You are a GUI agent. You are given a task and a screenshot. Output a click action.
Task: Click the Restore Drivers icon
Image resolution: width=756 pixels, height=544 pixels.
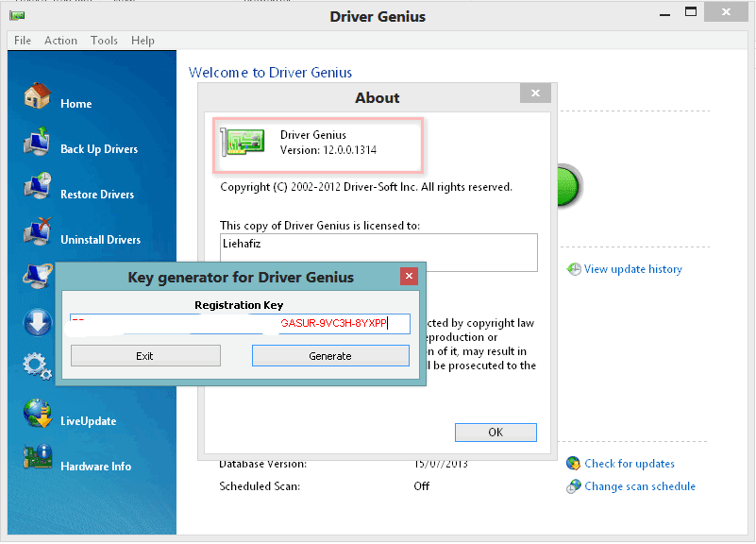pos(37,186)
